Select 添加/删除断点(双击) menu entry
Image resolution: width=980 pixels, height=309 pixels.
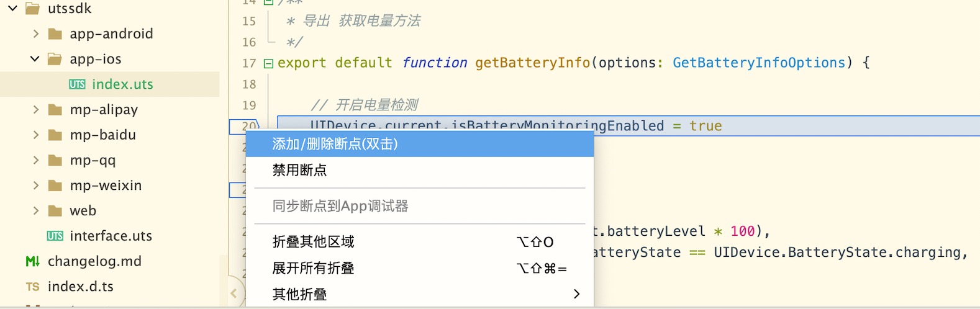[335, 144]
